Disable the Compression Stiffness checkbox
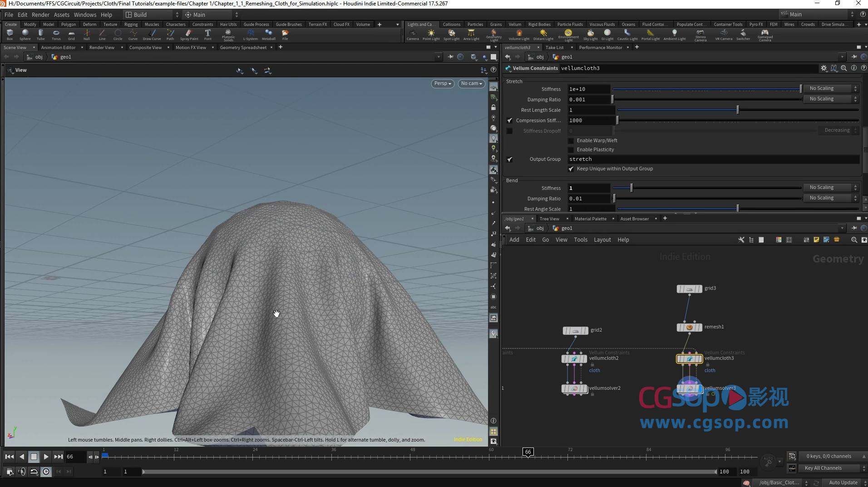This screenshot has width=868, height=487. coord(509,120)
